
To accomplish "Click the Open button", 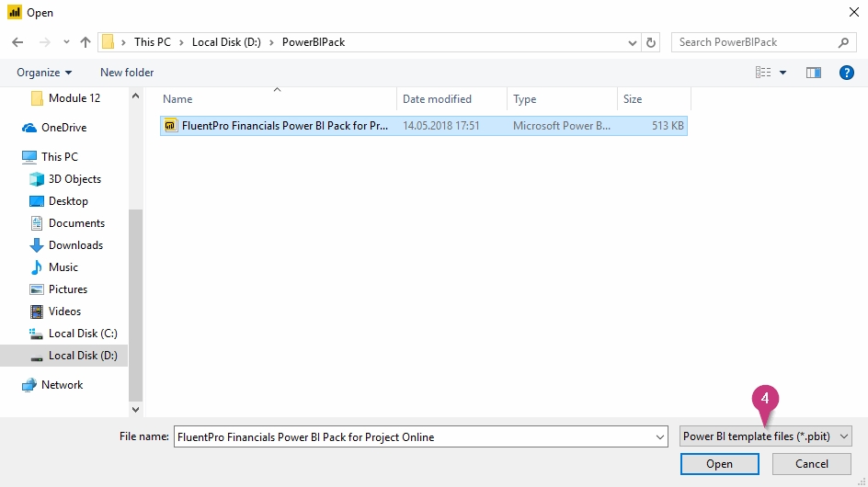I will pyautogui.click(x=719, y=464).
